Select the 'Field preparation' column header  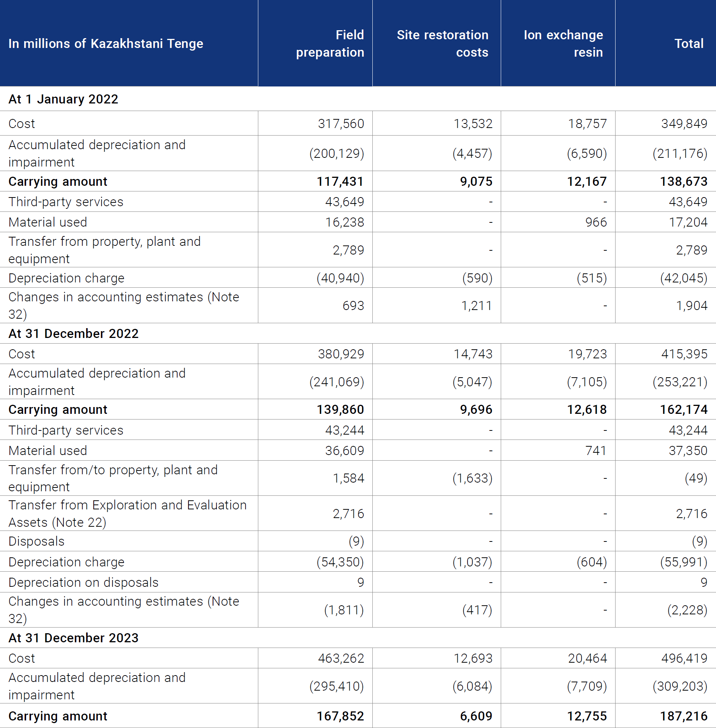pos(330,43)
